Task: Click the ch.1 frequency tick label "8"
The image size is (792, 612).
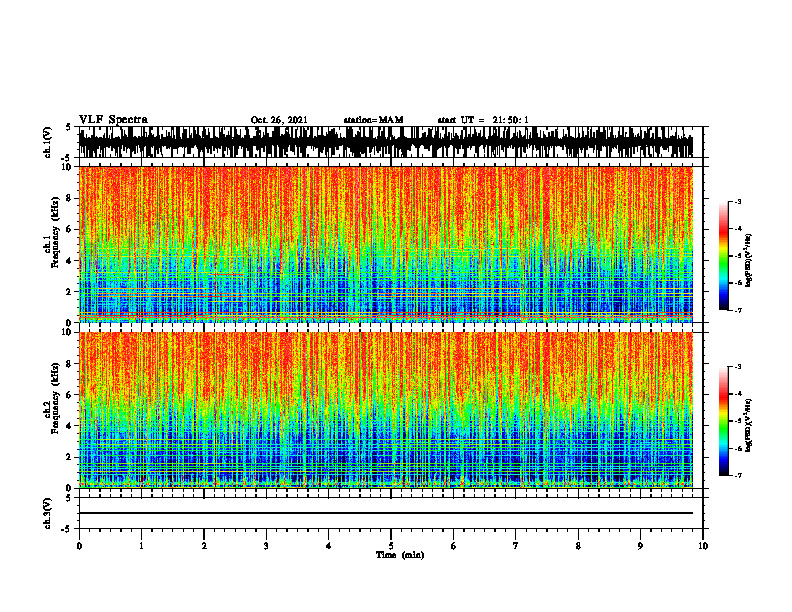Action: coord(70,198)
